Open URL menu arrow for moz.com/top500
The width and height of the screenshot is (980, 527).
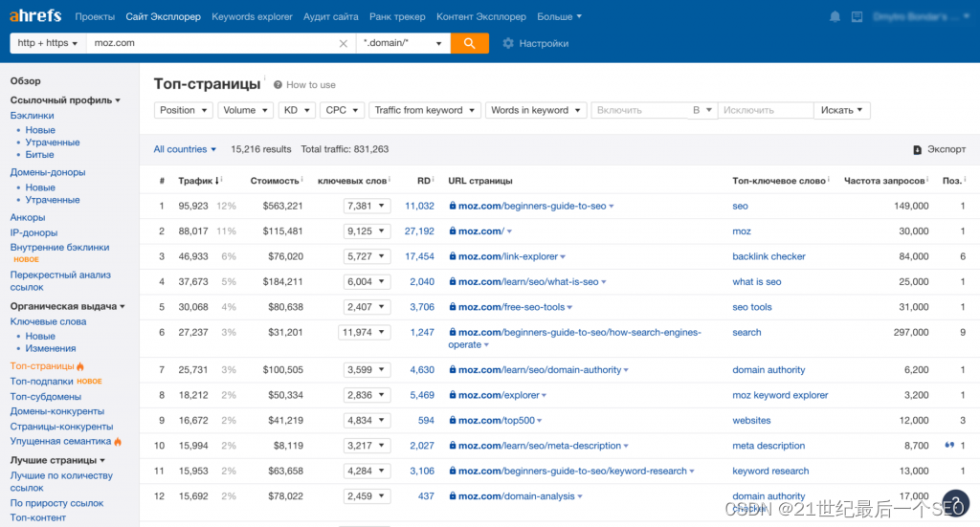tap(540, 421)
